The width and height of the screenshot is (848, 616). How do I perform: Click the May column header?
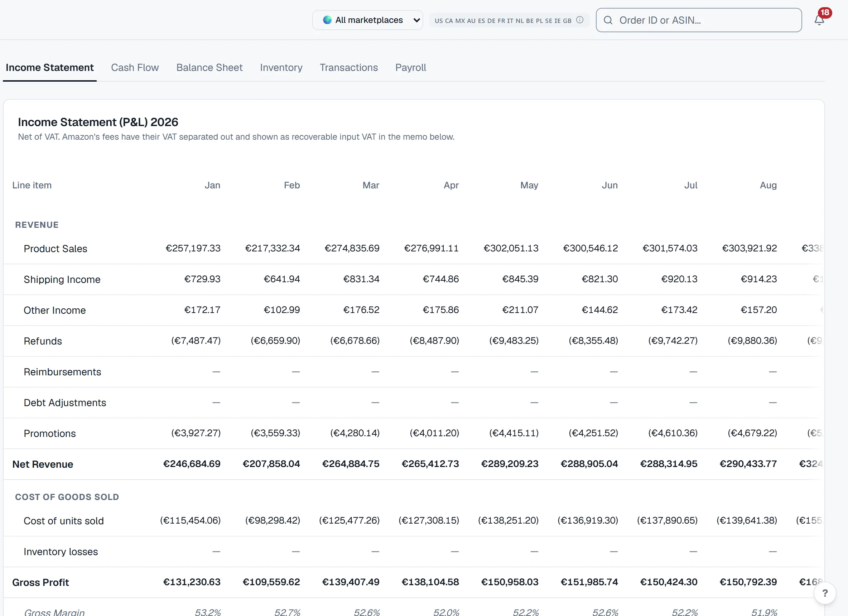(529, 185)
